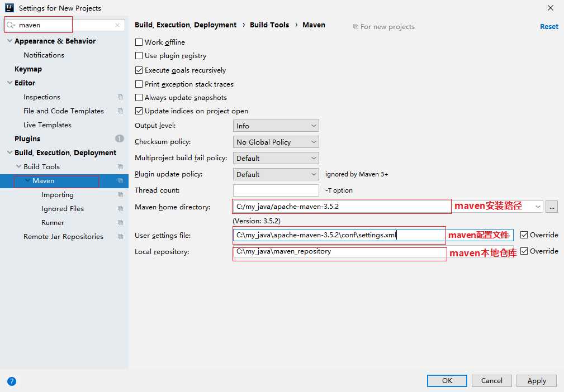The width and height of the screenshot is (564, 392).
Task: Click project-level icon next to Ignored Files
Action: [121, 209]
